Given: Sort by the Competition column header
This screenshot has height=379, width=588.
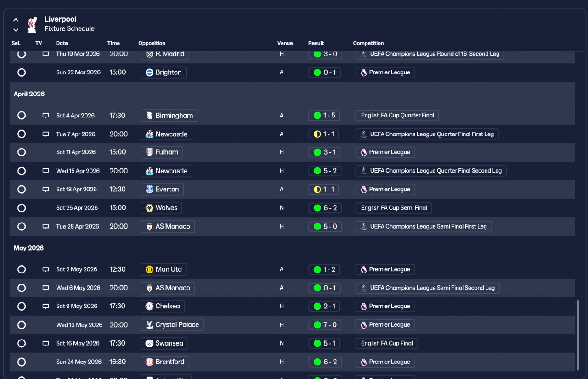Looking at the screenshot, I should [x=368, y=43].
